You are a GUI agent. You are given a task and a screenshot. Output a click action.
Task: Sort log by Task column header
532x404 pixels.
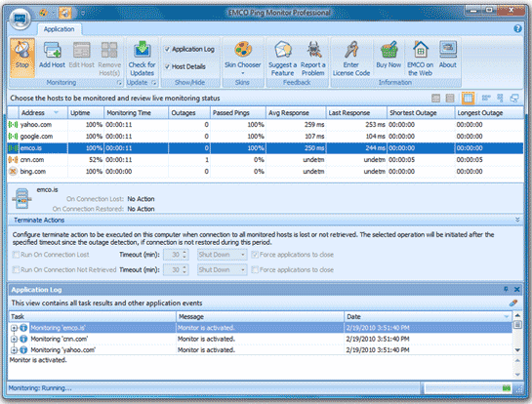point(92,317)
